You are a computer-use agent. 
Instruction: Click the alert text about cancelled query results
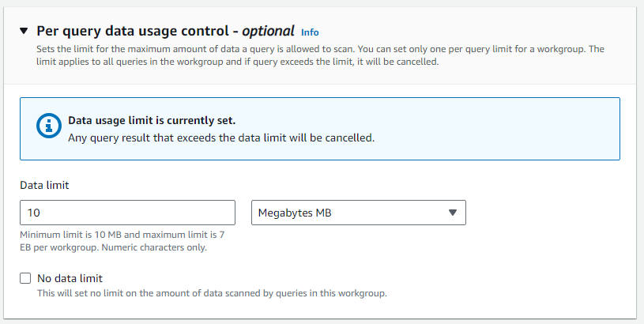[x=220, y=137]
